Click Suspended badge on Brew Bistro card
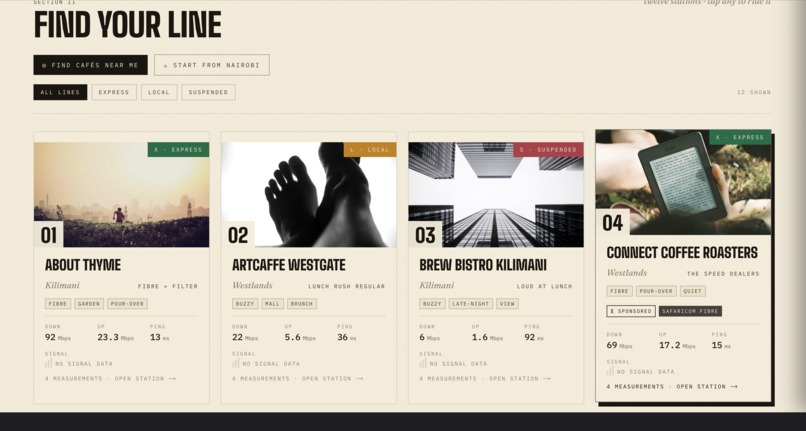 pyautogui.click(x=548, y=150)
